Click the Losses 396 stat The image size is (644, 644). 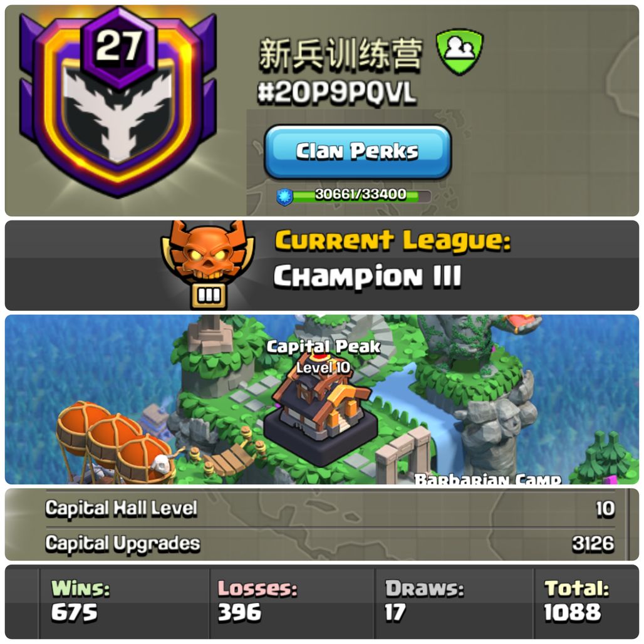[257, 601]
